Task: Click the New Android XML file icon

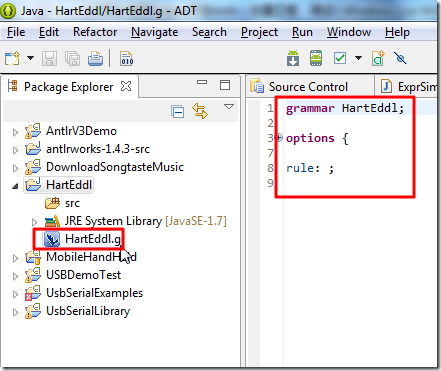Action: tap(378, 58)
